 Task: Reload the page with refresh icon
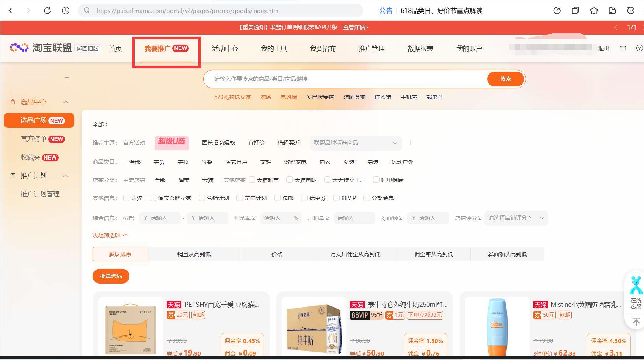tap(47, 11)
